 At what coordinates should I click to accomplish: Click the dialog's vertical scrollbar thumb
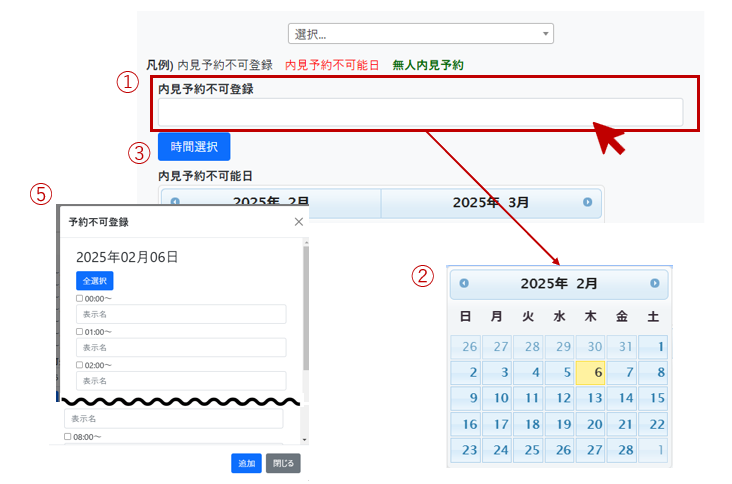(x=306, y=308)
